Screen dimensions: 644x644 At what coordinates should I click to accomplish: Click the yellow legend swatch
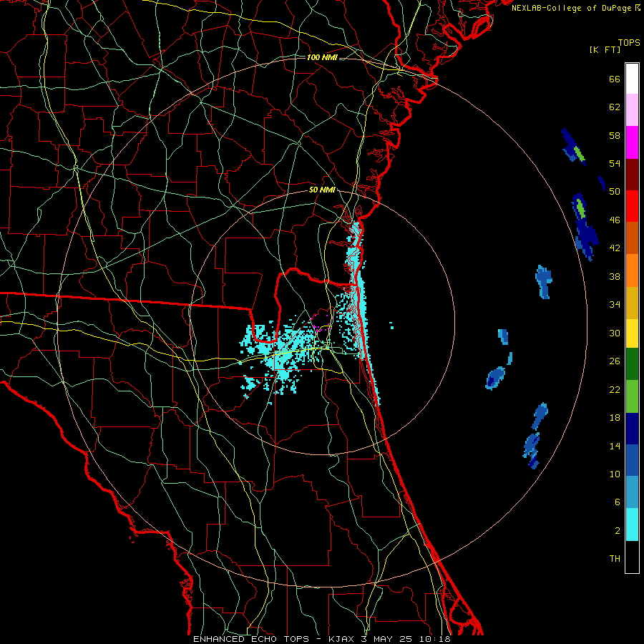(x=632, y=333)
